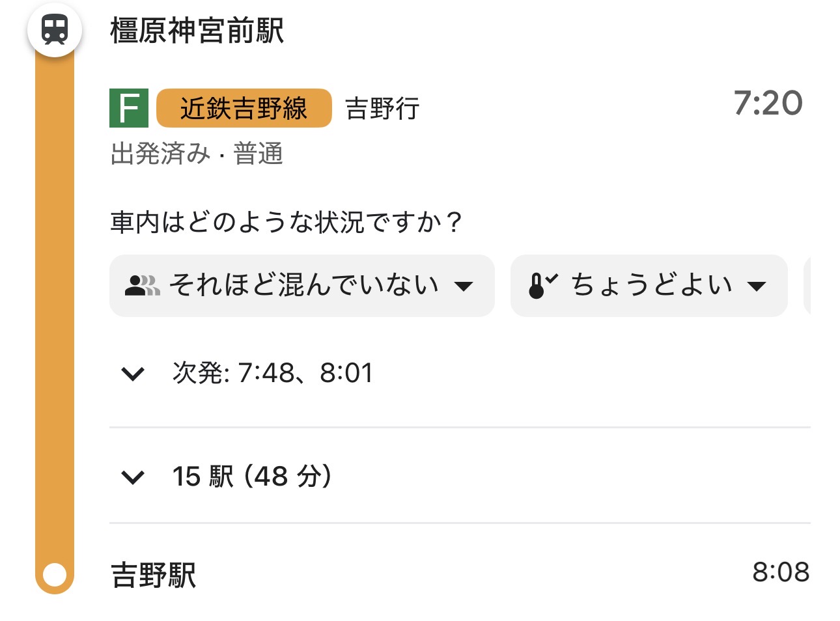Tap the 次発: 7:48、8:01 text
Viewport: 840px width, 621px height.
click(x=273, y=373)
